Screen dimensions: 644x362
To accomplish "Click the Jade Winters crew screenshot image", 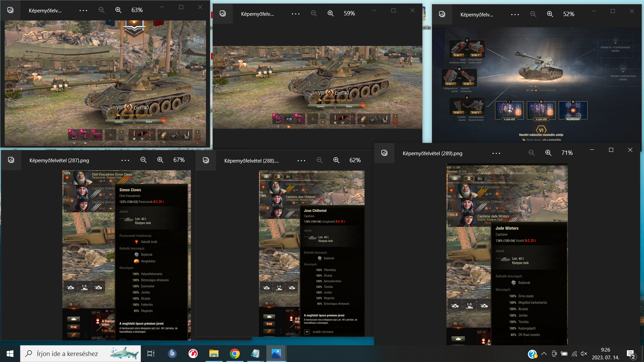I will 507,254.
